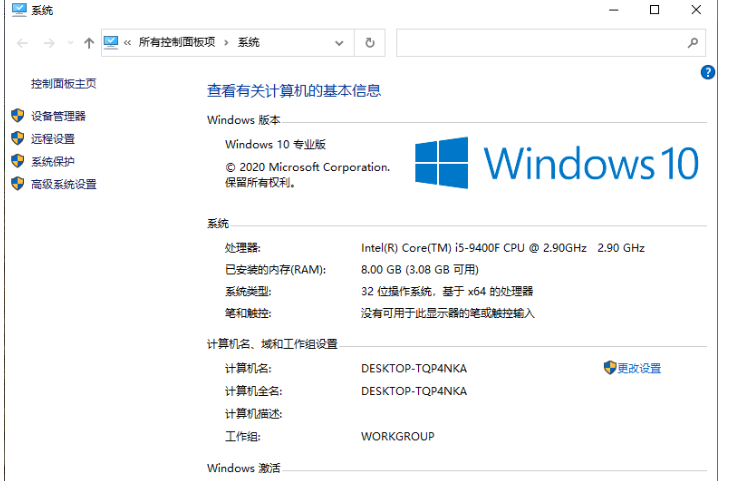Select the text WORKGROUP
This screenshot has width=731, height=481.
(398, 437)
